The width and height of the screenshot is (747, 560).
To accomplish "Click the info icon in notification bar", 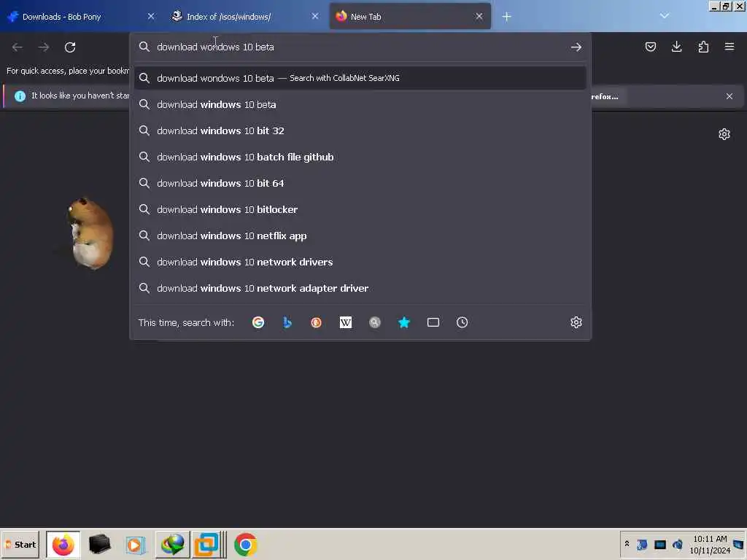I will (x=20, y=96).
